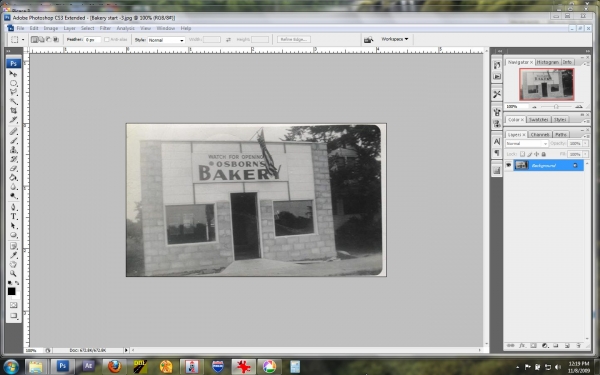Image resolution: width=600 pixels, height=375 pixels.
Task: Select the Clone Stamp tool
Action: point(13,150)
